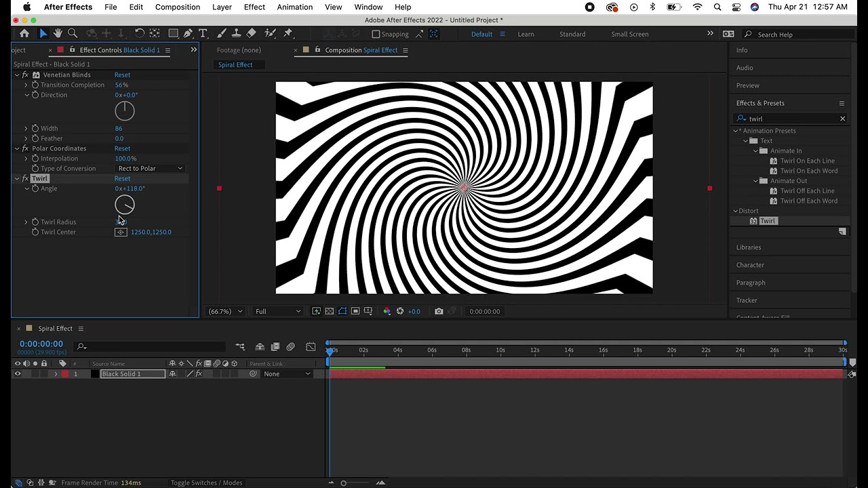Select the Twirl effect under Distort
The height and width of the screenshot is (488, 868).
[x=768, y=221]
